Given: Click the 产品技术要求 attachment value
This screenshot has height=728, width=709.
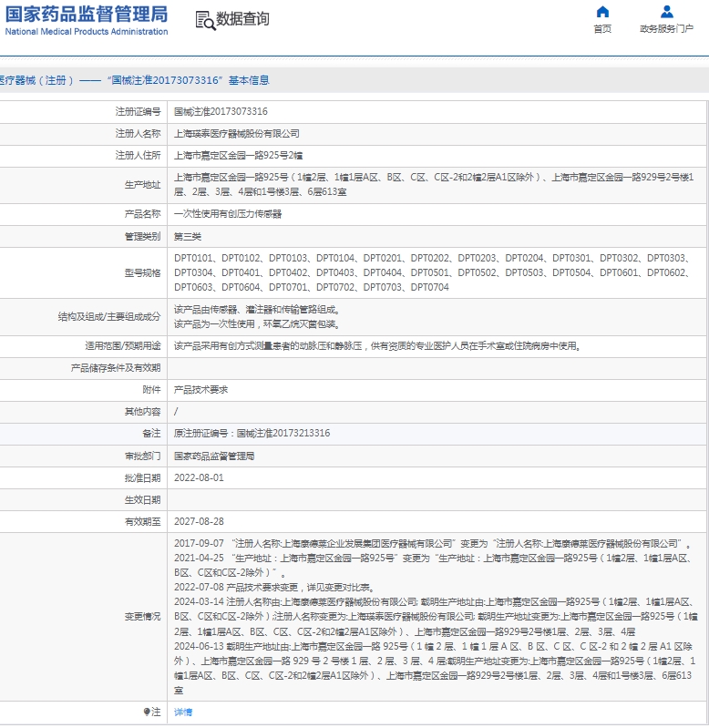Looking at the screenshot, I should (201, 390).
